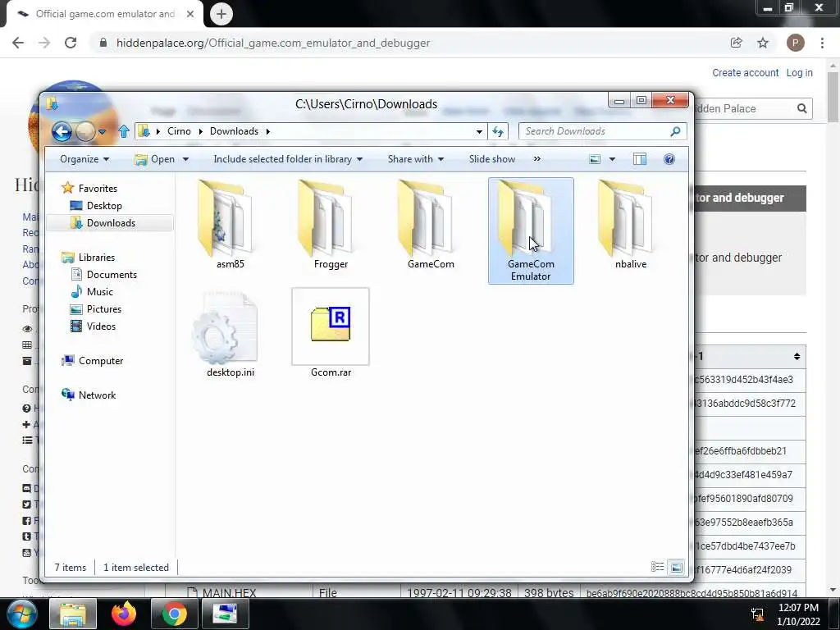Open the Frogger folder
Screen dimensions: 840x630
pos(331,224)
